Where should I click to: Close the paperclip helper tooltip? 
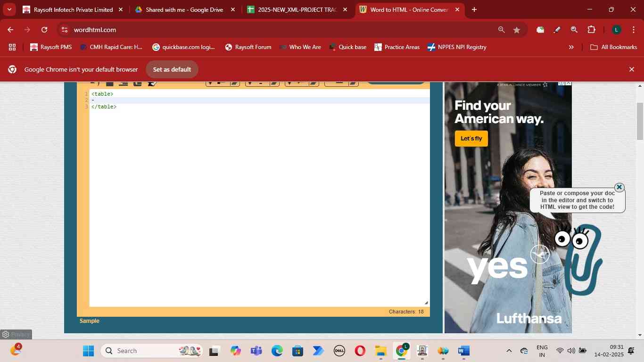click(x=619, y=187)
